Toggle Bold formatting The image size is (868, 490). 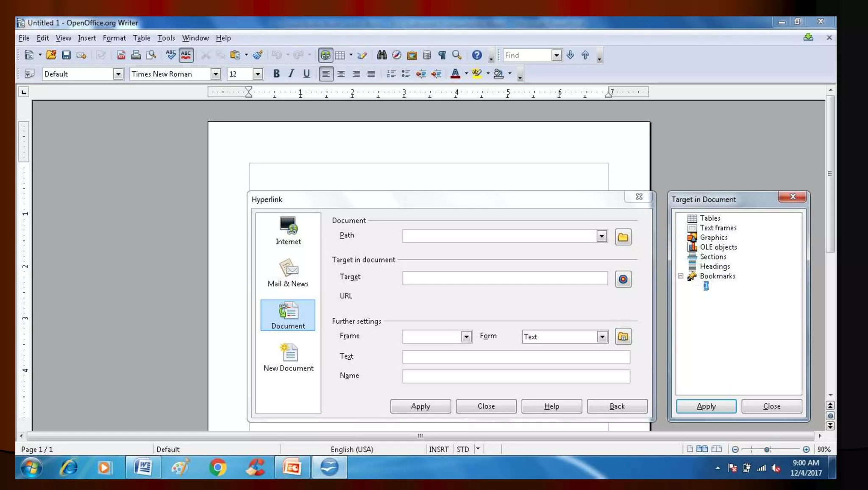276,74
